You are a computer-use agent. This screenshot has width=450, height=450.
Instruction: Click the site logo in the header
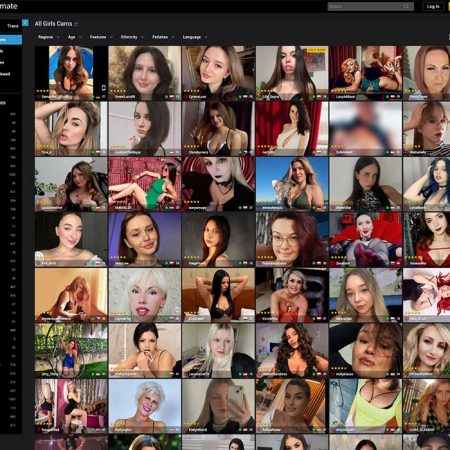click(x=9, y=6)
